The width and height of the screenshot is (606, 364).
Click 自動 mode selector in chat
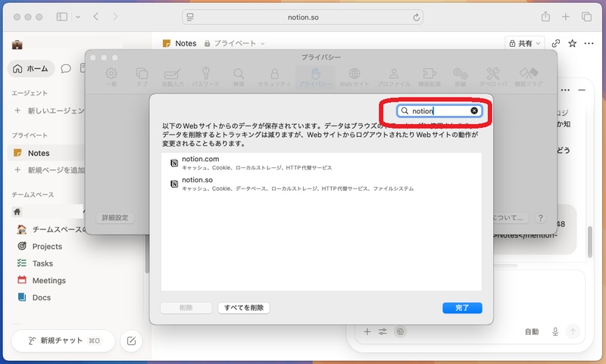[532, 331]
